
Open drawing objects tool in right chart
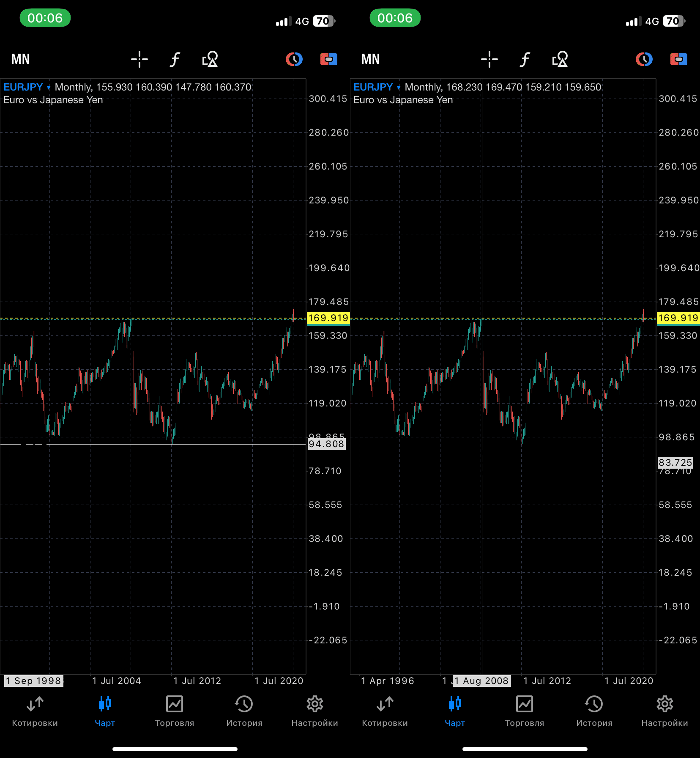(x=560, y=59)
